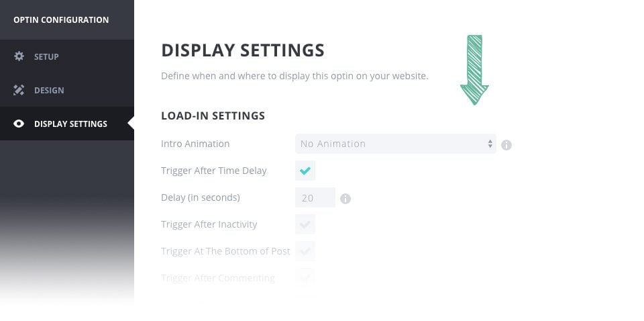
Task: Click the Display Settings eye icon
Action: coord(19,124)
